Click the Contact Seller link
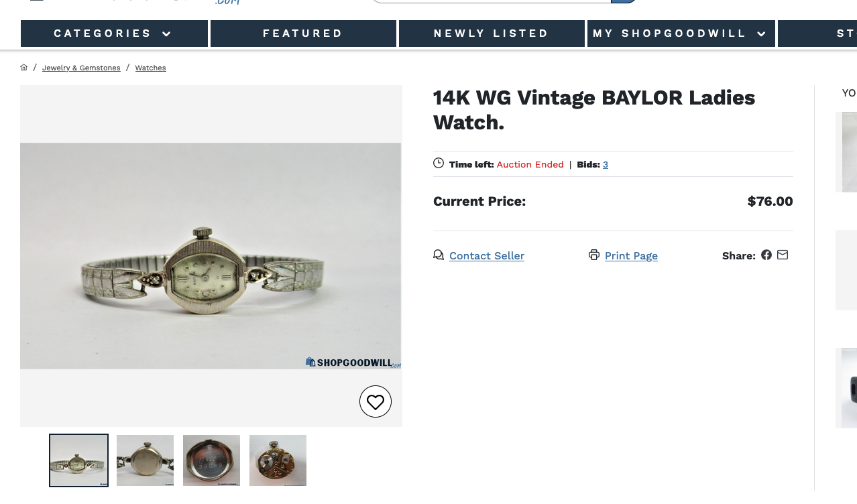857x504 pixels. point(487,255)
